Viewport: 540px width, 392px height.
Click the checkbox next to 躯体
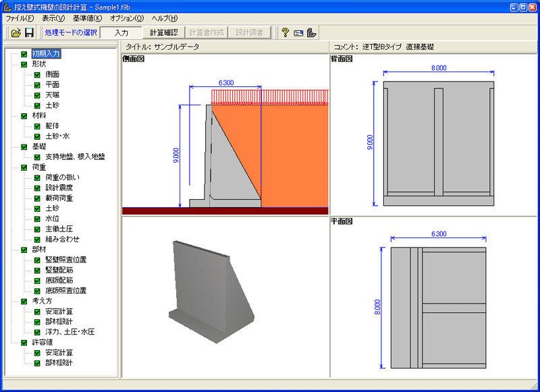click(38, 126)
